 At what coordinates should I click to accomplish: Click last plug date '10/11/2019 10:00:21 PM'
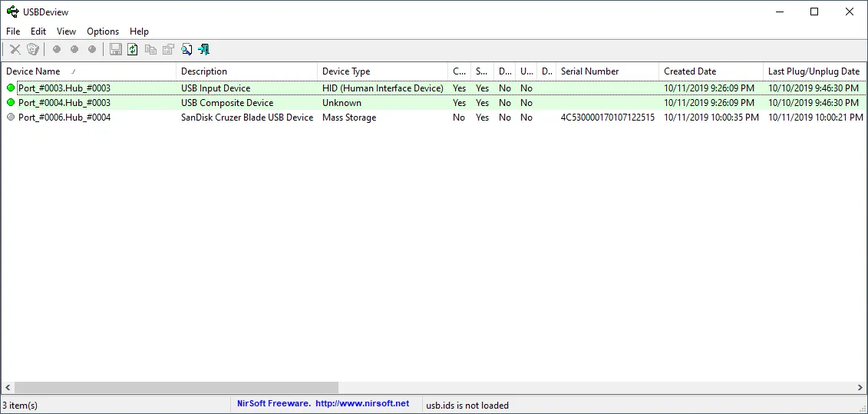(x=815, y=117)
